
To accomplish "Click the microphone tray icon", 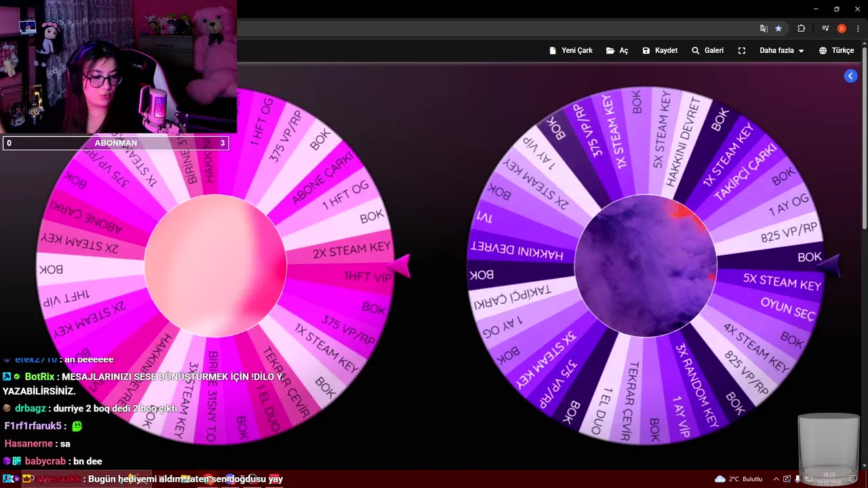I will (x=798, y=479).
